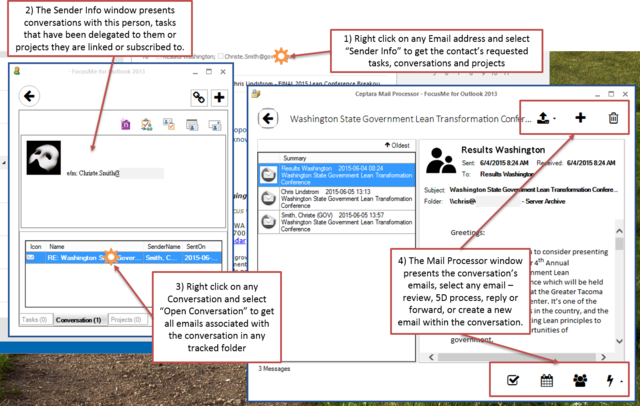Click the contact with checklist icon
640x406 pixels.
[169, 124]
